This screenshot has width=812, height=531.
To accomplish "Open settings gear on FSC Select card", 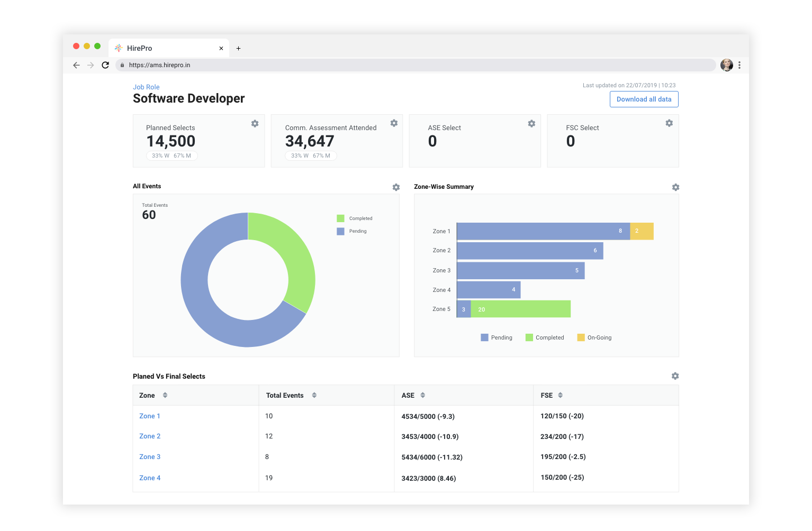I will [669, 123].
